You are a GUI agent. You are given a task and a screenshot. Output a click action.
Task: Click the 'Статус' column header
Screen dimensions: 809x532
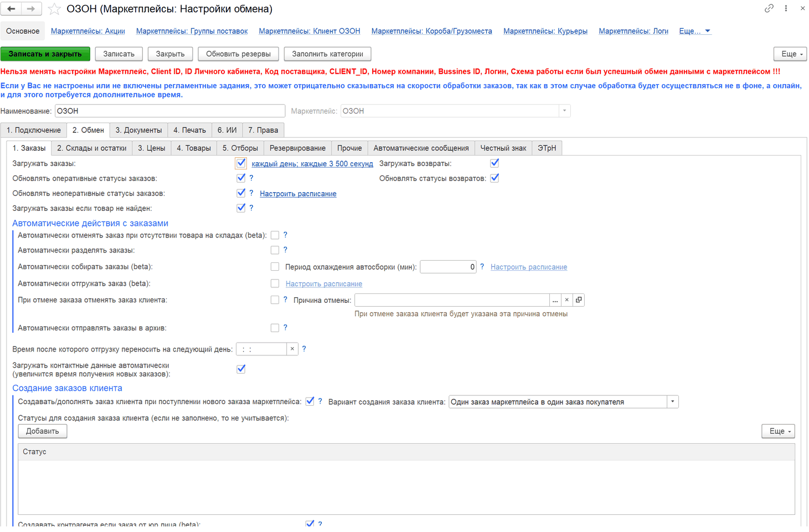pyautogui.click(x=406, y=452)
